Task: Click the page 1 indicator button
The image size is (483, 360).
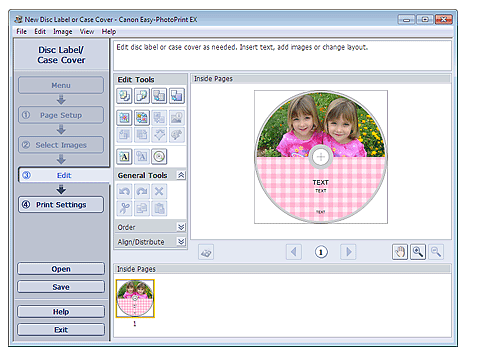Action: click(x=321, y=252)
